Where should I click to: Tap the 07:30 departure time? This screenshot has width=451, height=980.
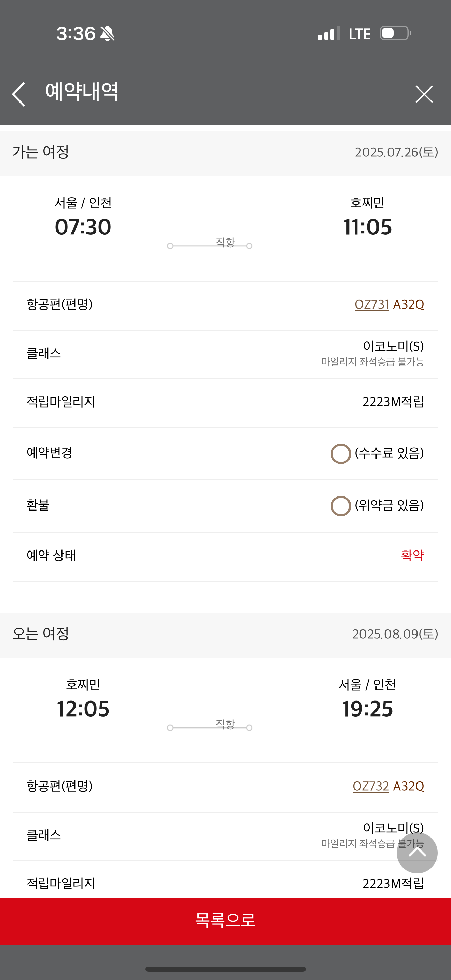[x=83, y=227]
